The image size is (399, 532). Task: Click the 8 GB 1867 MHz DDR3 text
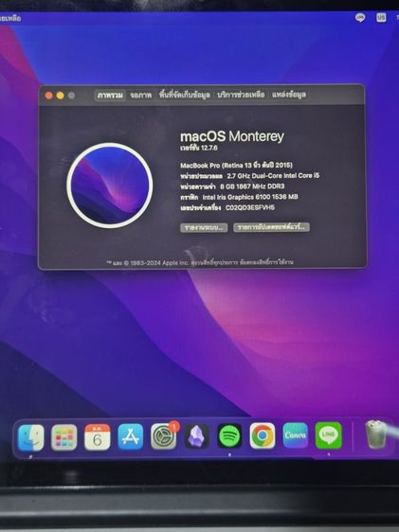click(x=252, y=186)
